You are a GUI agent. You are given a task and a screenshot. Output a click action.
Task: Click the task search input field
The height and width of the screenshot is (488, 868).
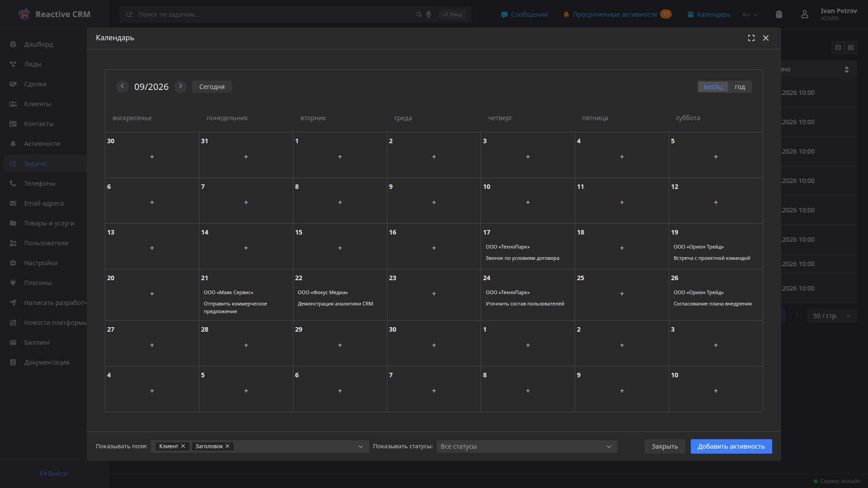[276, 14]
